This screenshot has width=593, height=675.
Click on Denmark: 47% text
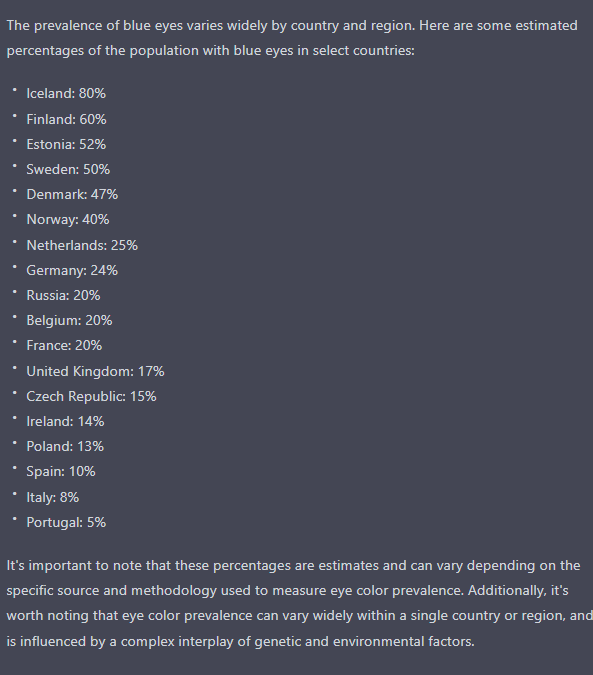pos(72,194)
